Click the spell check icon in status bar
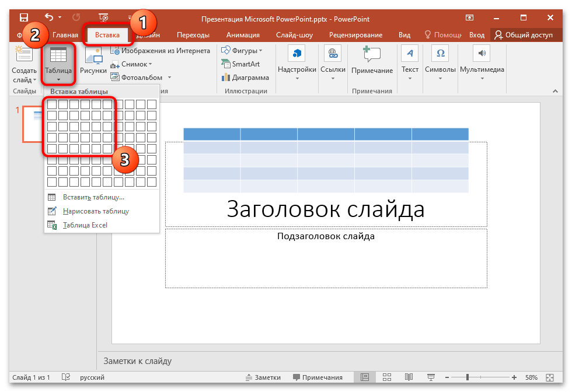 (65, 377)
